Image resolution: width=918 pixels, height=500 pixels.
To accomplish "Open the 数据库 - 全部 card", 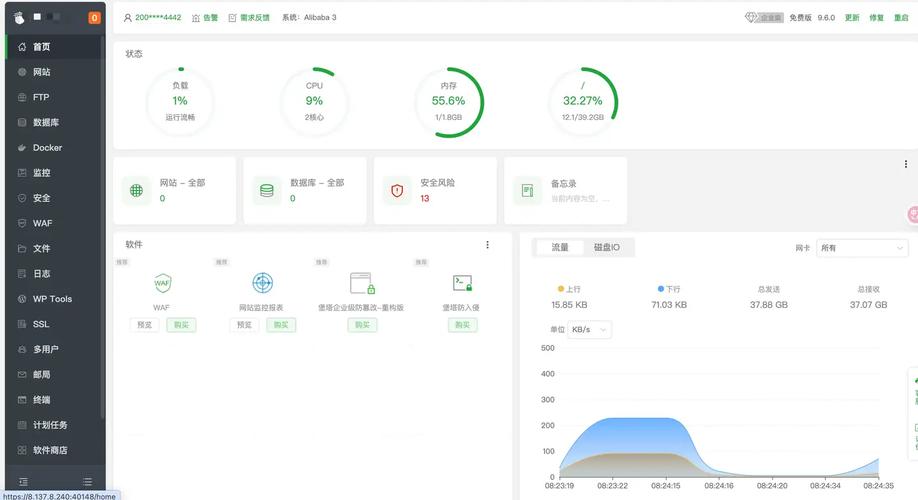I will tap(305, 190).
